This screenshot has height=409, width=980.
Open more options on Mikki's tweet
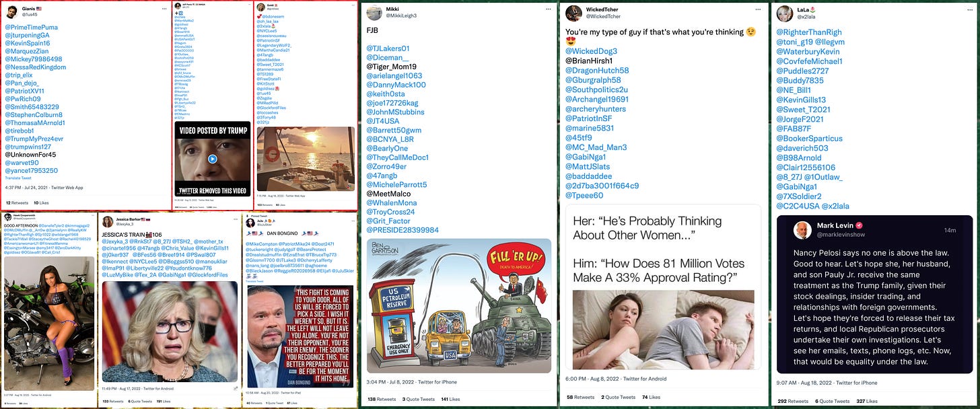pyautogui.click(x=550, y=8)
